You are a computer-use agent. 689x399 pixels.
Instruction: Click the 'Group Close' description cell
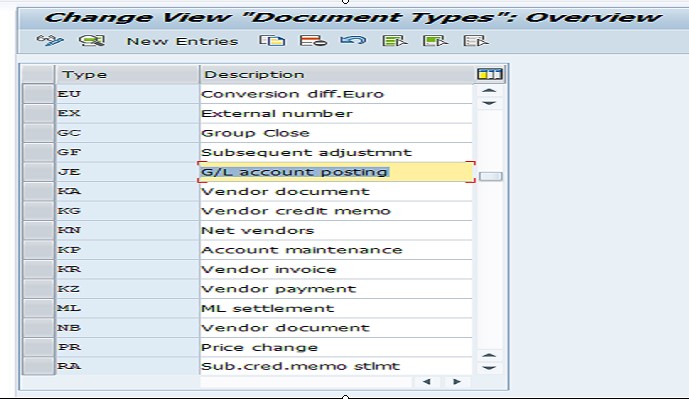(x=336, y=133)
